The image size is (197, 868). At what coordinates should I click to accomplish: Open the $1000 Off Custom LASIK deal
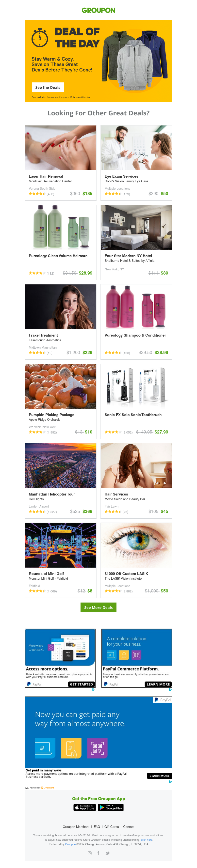click(x=136, y=560)
